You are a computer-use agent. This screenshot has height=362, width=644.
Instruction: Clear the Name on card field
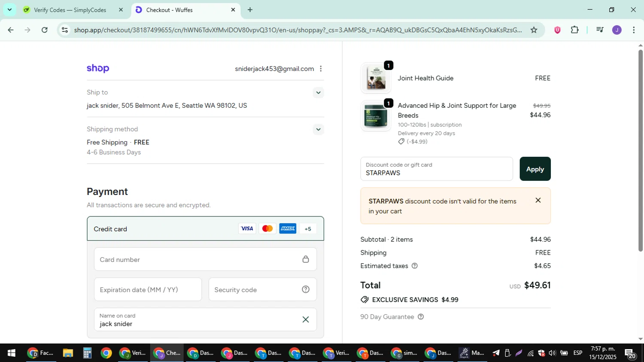[306, 319]
